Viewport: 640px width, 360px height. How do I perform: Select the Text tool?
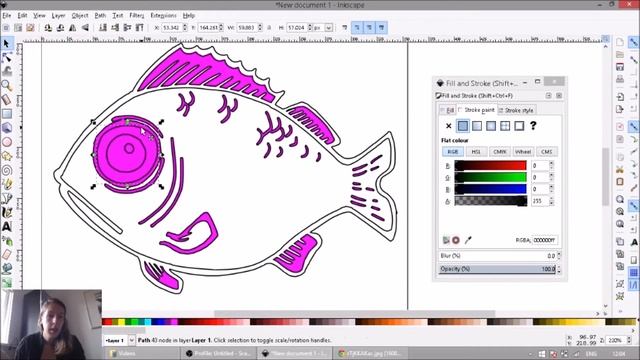tap(7, 227)
